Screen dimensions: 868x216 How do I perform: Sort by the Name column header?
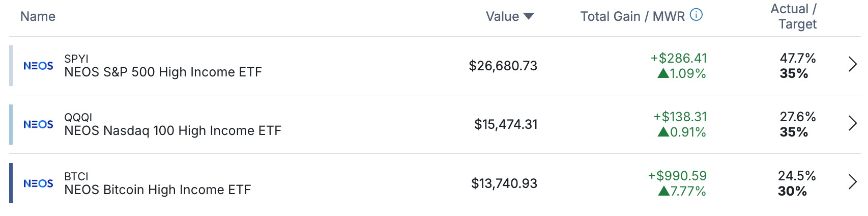38,16
